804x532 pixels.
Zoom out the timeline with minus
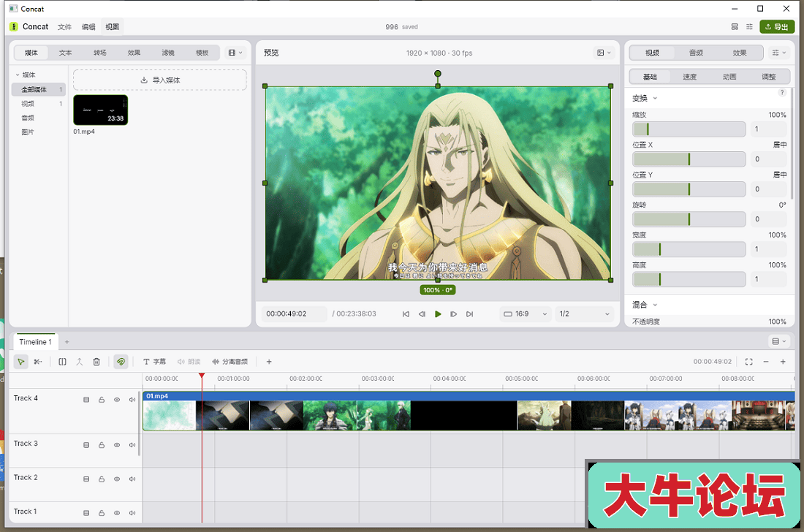pos(766,362)
